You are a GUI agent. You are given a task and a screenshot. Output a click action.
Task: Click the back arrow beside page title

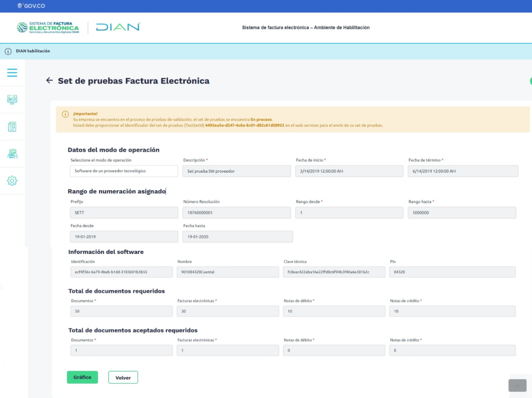coord(49,80)
